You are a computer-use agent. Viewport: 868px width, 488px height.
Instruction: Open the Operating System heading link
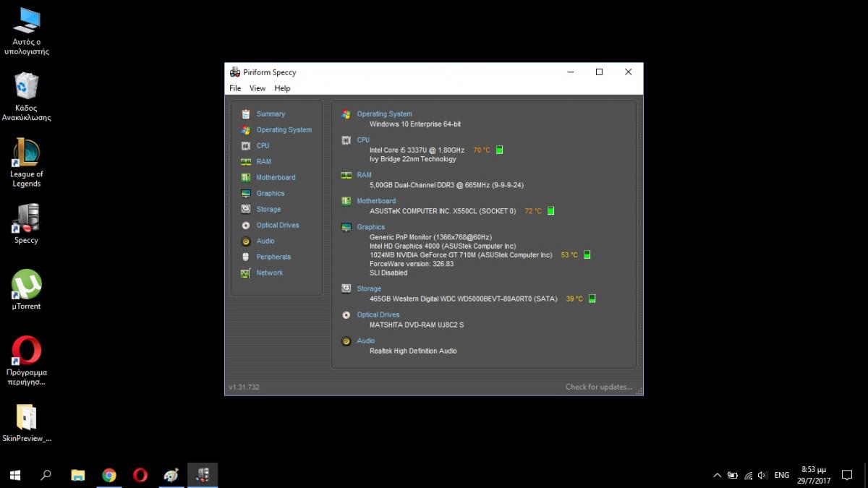pyautogui.click(x=384, y=114)
